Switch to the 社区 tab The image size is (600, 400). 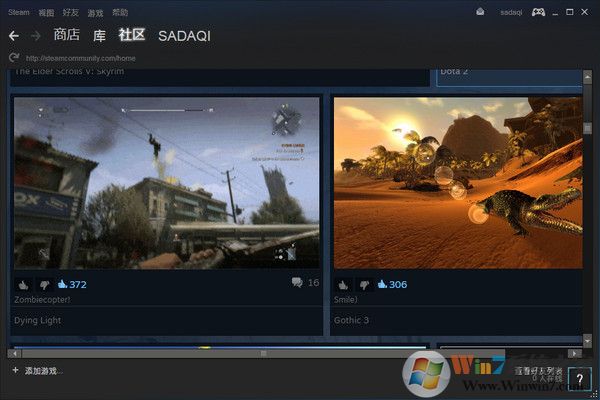click(132, 35)
